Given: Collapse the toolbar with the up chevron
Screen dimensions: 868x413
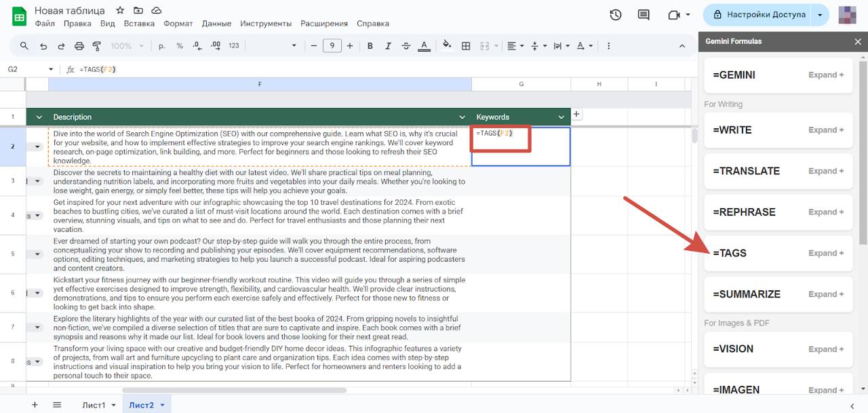Looking at the screenshot, I should click(x=682, y=46).
